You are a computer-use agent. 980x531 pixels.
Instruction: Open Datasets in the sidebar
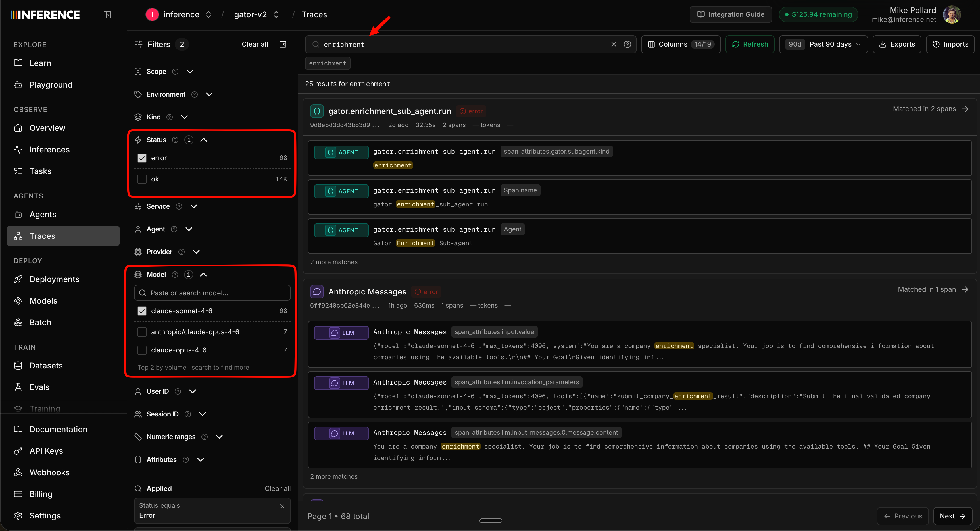63,366
